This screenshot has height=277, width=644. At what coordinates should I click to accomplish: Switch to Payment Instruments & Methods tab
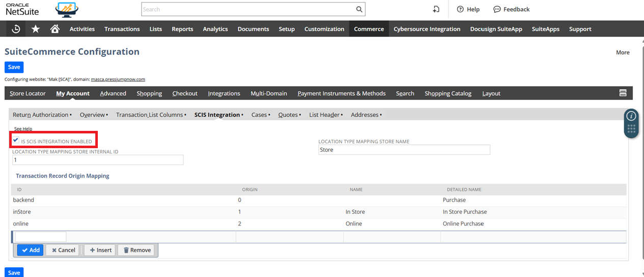coord(341,93)
